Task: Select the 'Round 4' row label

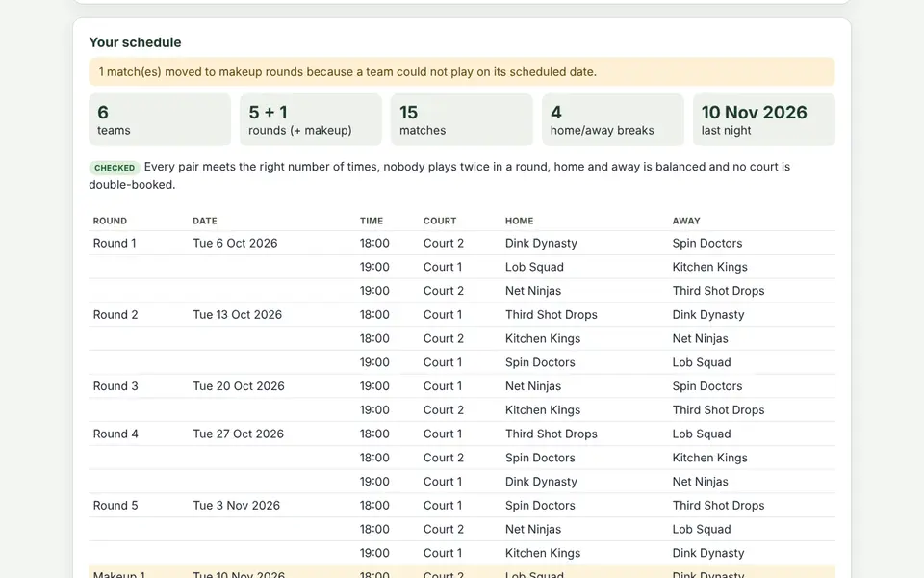Action: (115, 434)
